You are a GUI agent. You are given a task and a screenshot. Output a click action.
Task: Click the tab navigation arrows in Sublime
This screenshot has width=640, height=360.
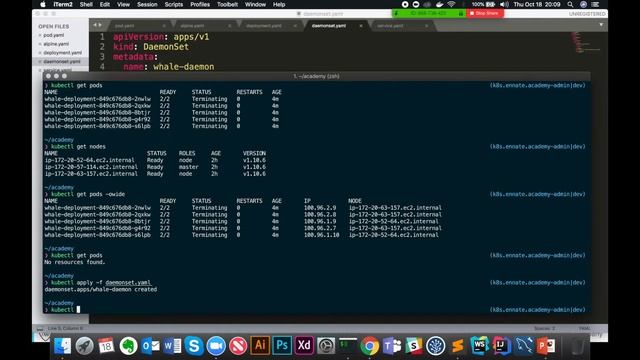point(97,25)
